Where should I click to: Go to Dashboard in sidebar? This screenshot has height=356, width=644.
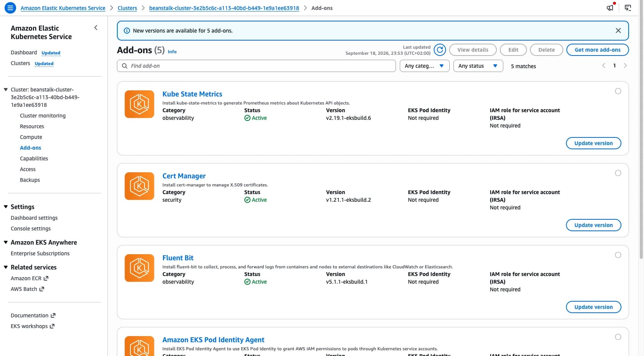[24, 52]
